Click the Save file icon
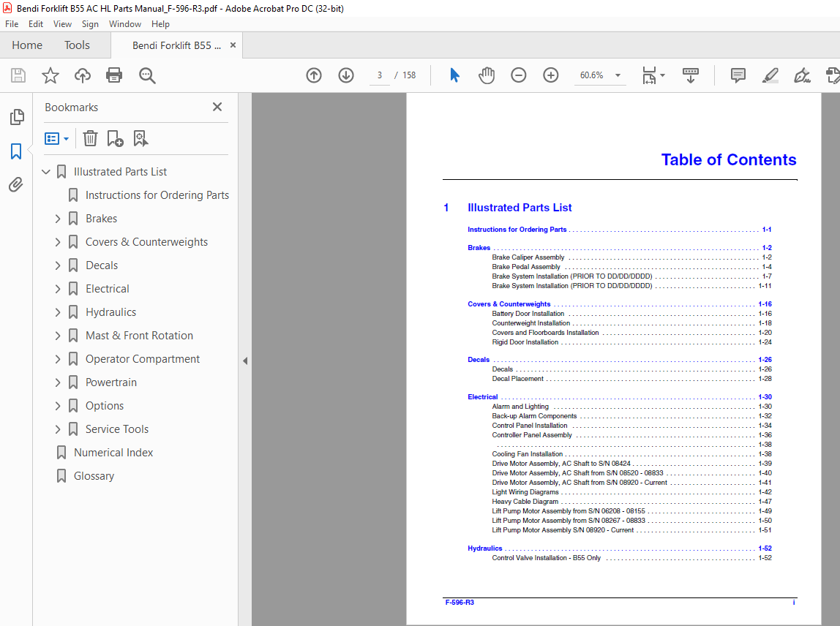The image size is (840, 626). [18, 75]
